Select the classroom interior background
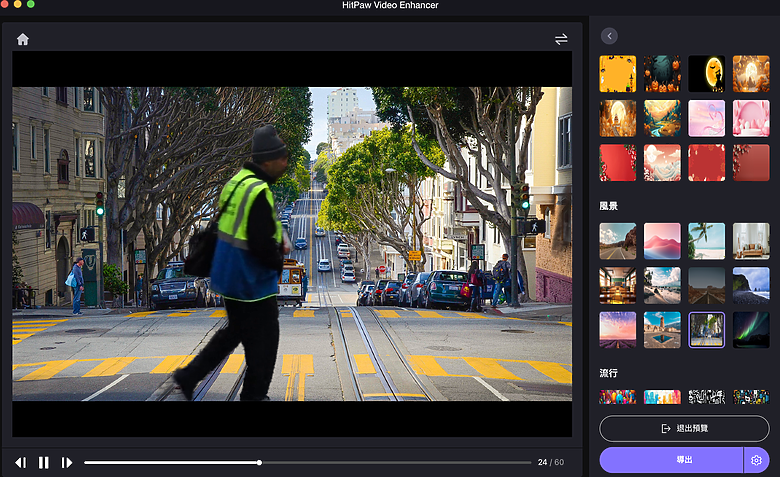The width and height of the screenshot is (780, 477). pos(618,286)
